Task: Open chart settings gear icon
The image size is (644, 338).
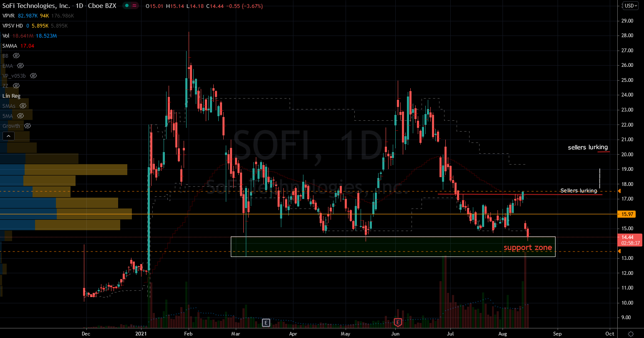Action: (631, 333)
